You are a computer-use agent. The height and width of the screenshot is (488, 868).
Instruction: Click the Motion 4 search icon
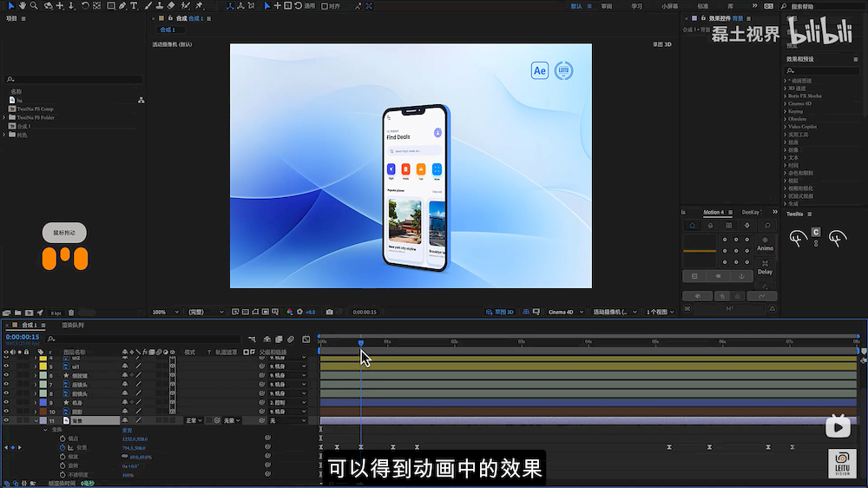pos(767,226)
